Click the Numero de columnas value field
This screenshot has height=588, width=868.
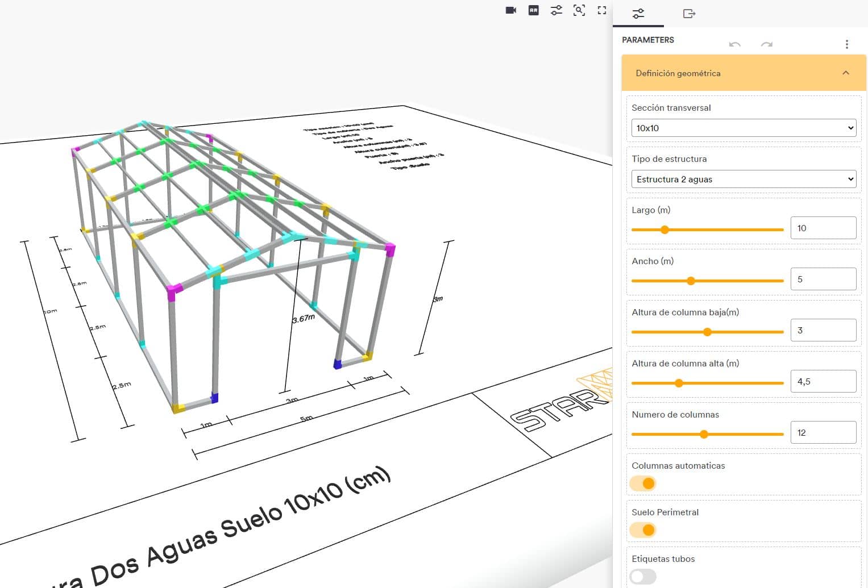tap(823, 432)
